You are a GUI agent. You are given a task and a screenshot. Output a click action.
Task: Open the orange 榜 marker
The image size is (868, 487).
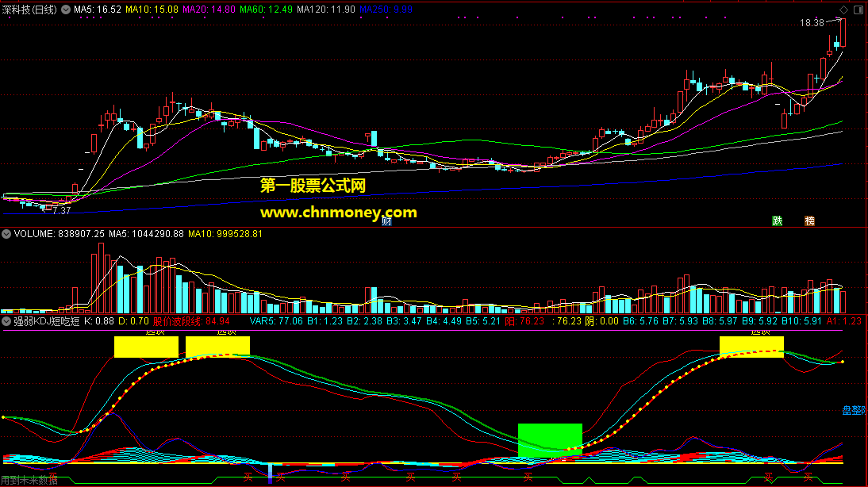pos(809,220)
